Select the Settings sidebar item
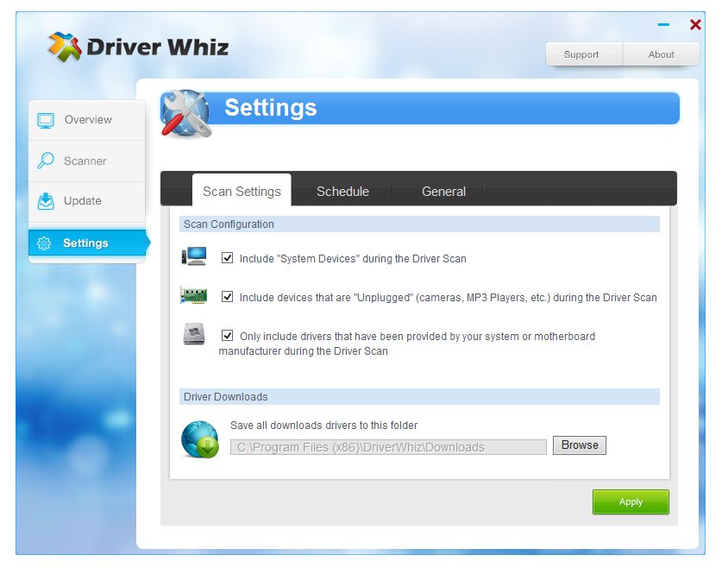The image size is (728, 574). (x=87, y=243)
